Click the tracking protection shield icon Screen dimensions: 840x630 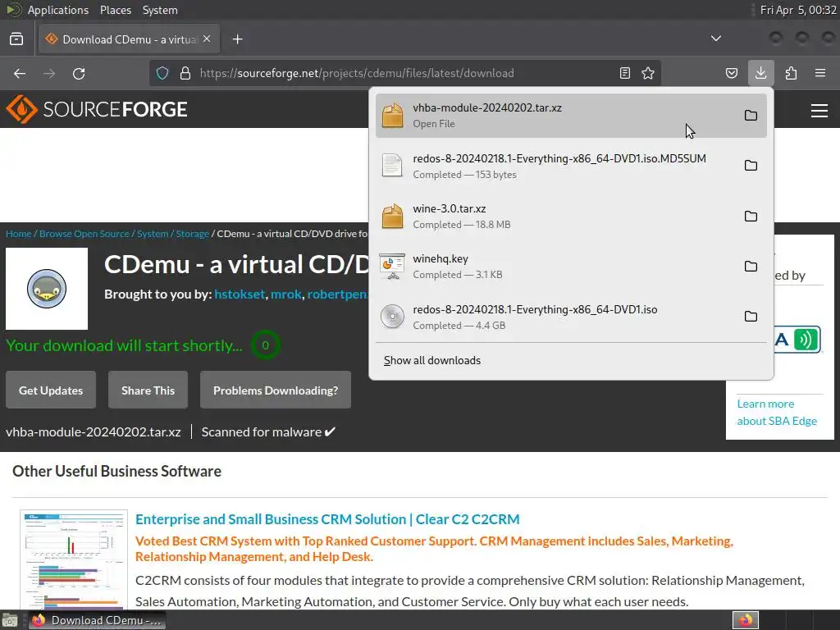point(162,73)
